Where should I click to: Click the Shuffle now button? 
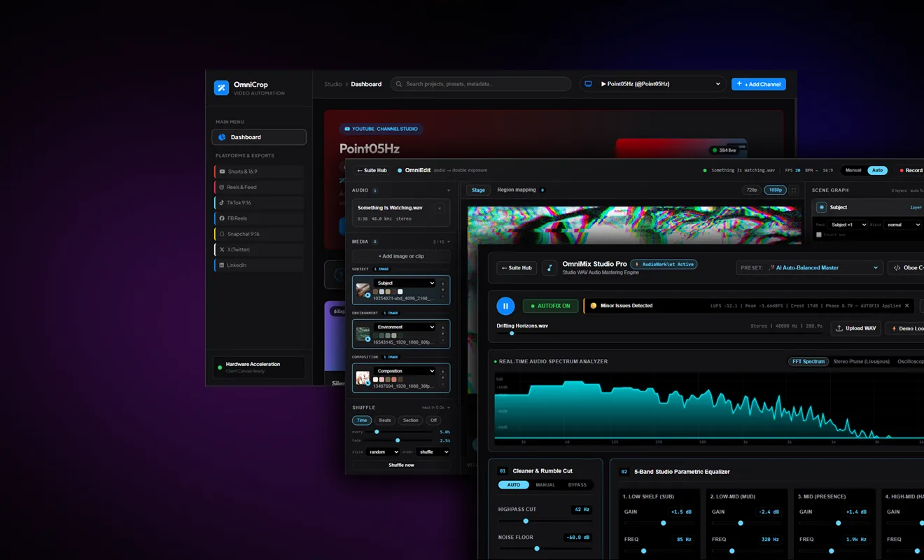[x=401, y=465]
